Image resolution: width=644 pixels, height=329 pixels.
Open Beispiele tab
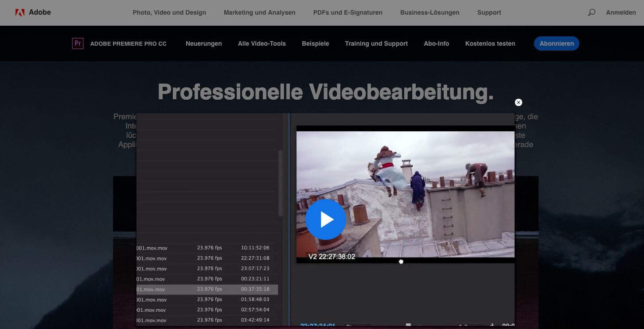tap(315, 43)
